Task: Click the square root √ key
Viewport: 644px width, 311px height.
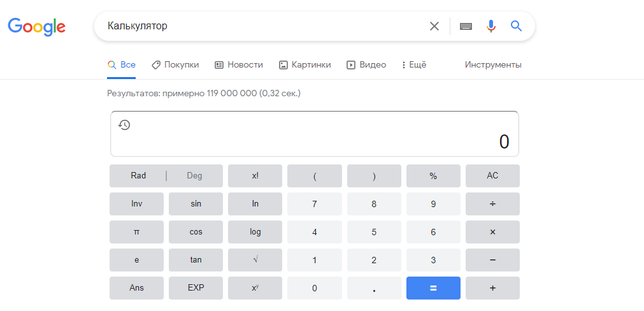Action: [x=255, y=260]
